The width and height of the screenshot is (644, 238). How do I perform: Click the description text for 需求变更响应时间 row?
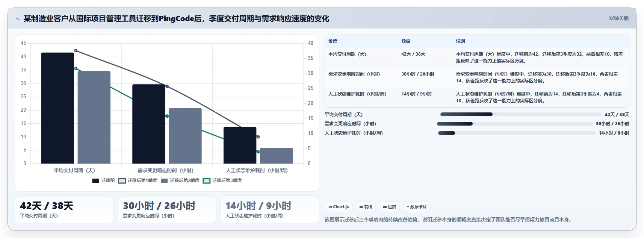pyautogui.click(x=537, y=77)
